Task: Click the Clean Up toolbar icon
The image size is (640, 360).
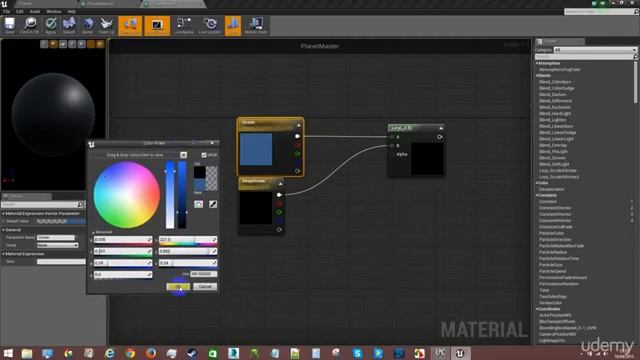Action: point(107,25)
